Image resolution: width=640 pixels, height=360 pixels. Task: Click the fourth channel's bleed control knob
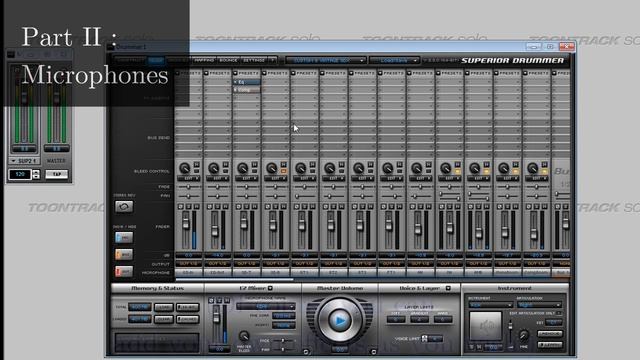pyautogui.click(x=271, y=168)
